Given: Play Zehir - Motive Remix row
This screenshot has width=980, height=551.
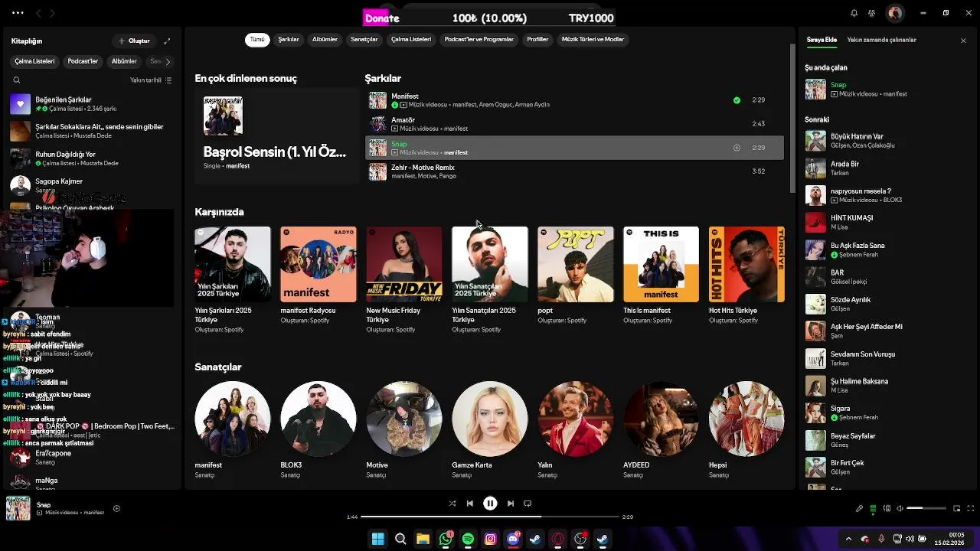Looking at the screenshot, I should point(574,171).
